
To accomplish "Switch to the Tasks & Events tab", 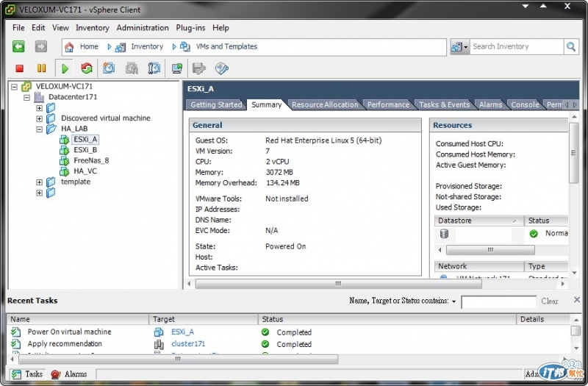I will [445, 104].
